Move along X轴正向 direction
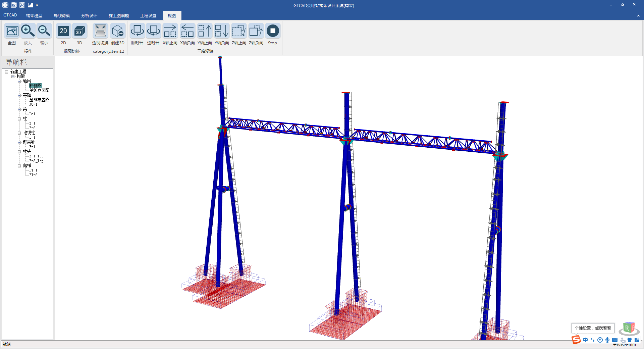The height and width of the screenshot is (349, 644). click(x=170, y=31)
